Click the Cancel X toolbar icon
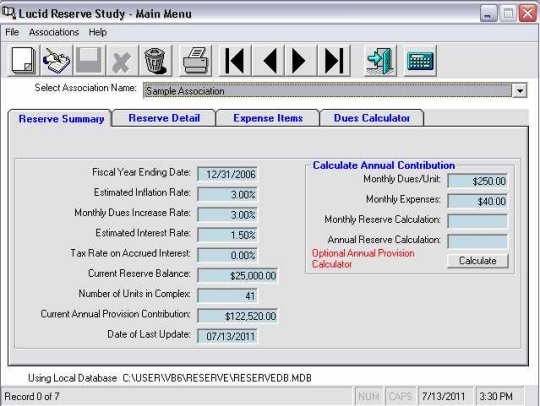The image size is (540, 406). click(x=122, y=61)
